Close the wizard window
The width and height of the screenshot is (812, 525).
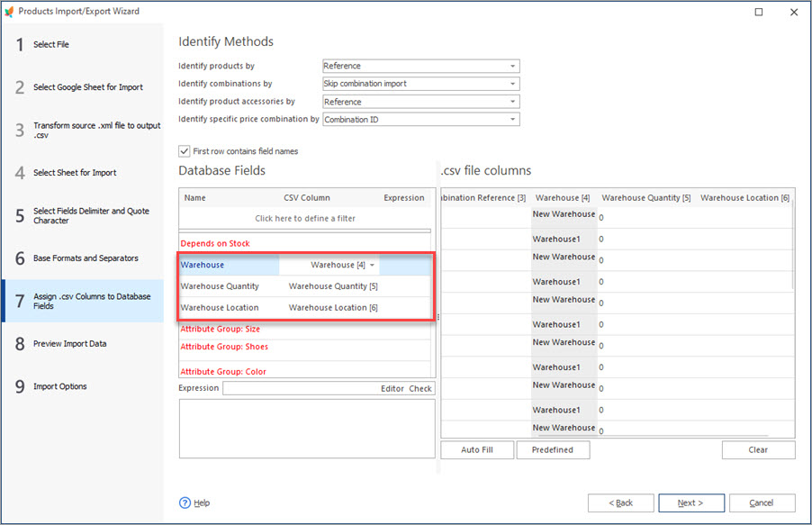794,12
